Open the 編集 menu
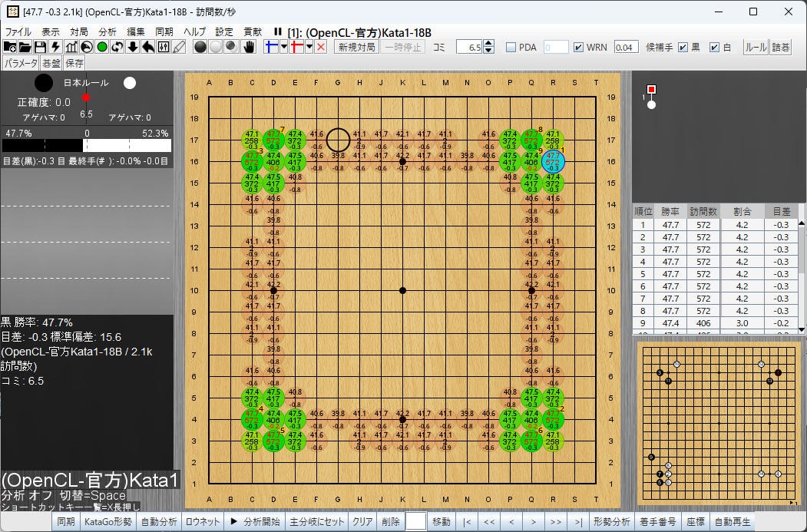The width and height of the screenshot is (807, 532). (136, 32)
